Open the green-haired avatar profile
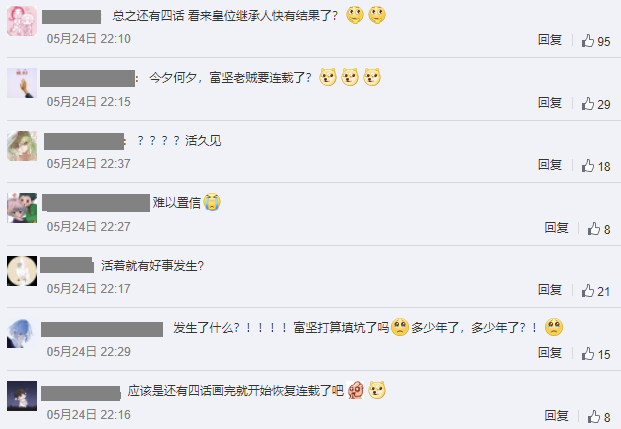Image resolution: width=621 pixels, height=429 pixels. [22, 146]
